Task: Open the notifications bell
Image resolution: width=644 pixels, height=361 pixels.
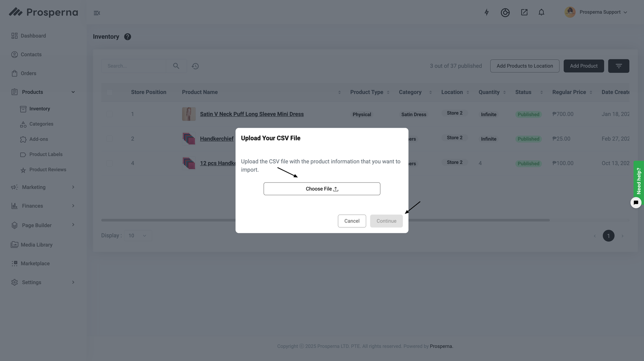Action: [541, 12]
